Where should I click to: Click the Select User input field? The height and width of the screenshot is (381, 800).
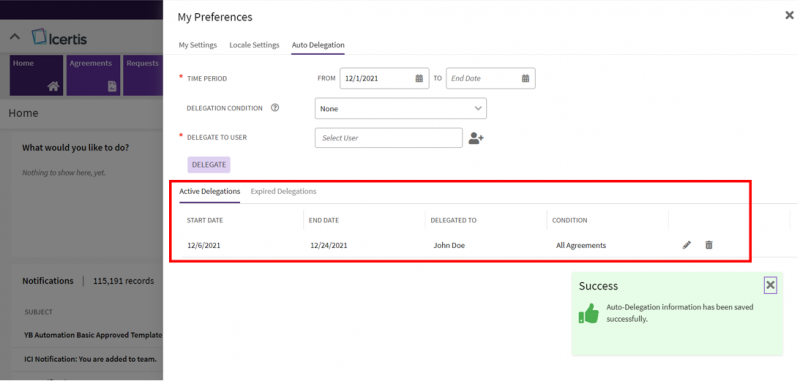pyautogui.click(x=389, y=138)
